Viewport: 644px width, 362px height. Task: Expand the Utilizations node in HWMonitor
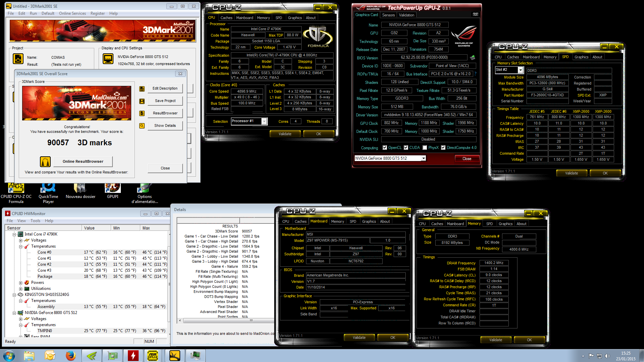click(x=21, y=289)
